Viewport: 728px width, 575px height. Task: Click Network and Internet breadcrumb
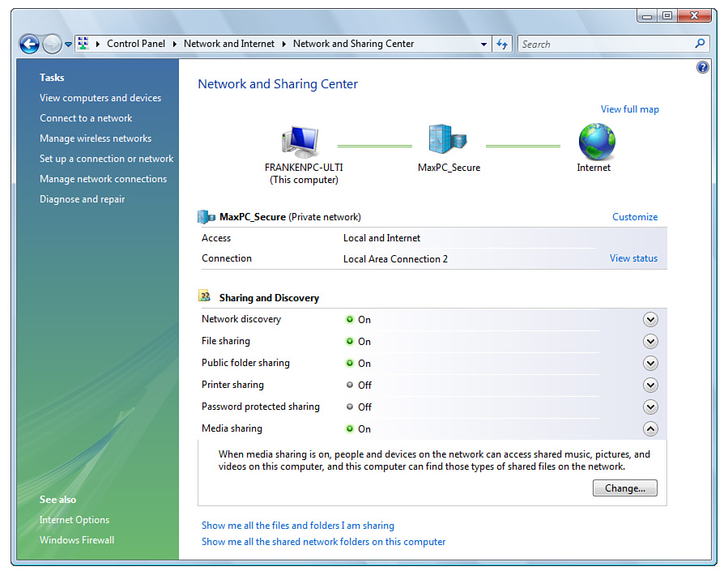(x=229, y=44)
